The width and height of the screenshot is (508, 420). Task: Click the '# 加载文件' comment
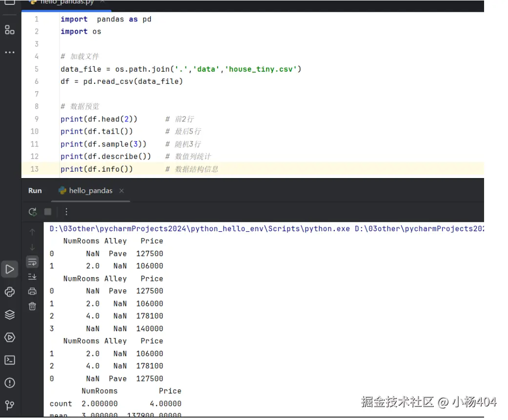click(80, 57)
